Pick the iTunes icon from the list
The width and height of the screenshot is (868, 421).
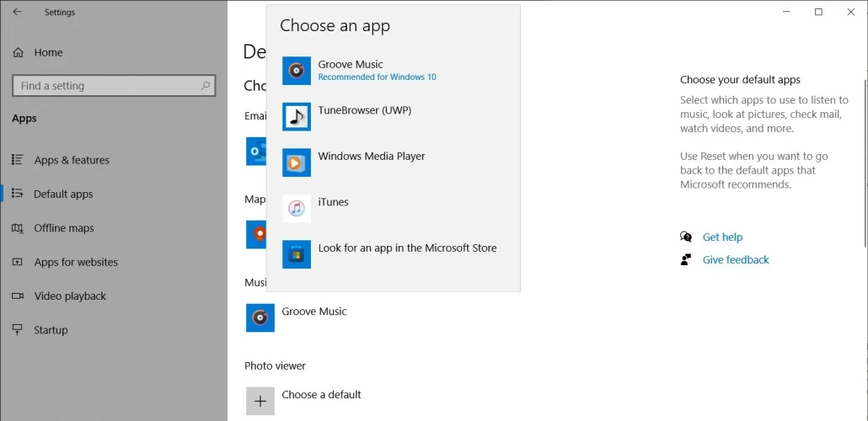point(296,209)
